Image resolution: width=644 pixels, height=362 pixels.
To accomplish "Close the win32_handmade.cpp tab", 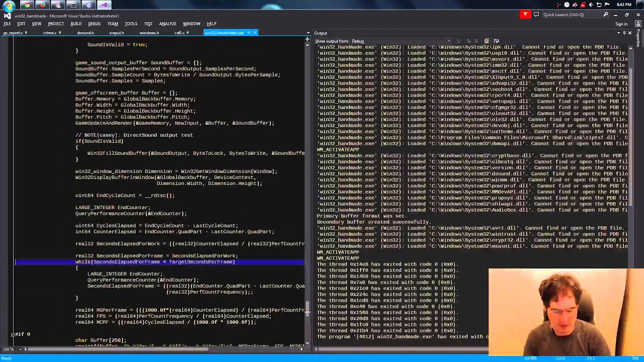I will point(255,33).
